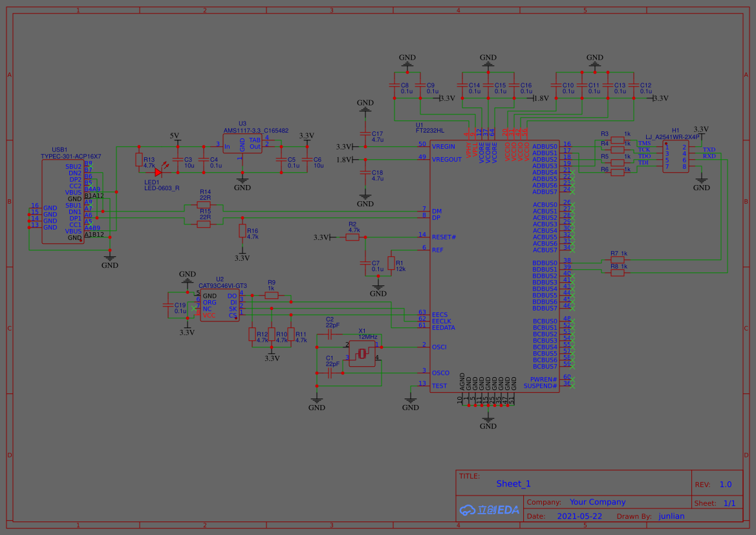Select the C1 22pF capacitor symbol
Screen dimensions: 756x535
point(330,373)
